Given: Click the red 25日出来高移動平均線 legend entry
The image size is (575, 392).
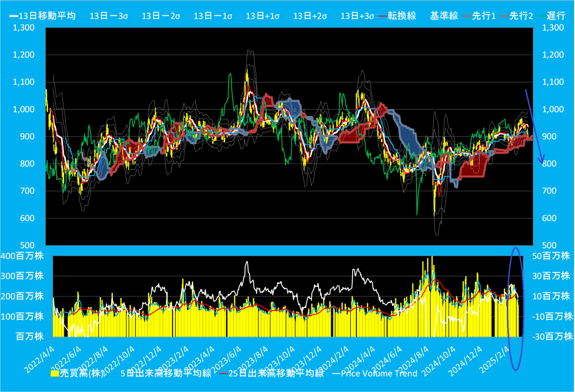Looking at the screenshot, I should click(272, 373).
